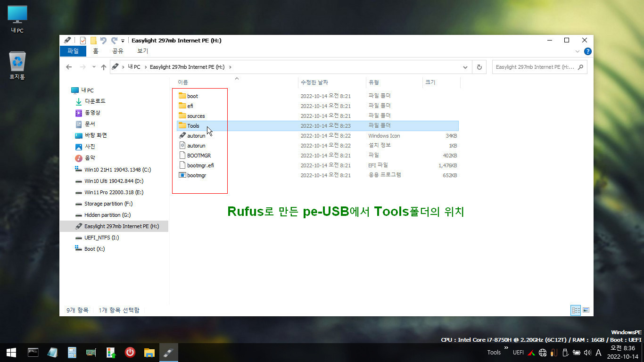Open UEFI_NTFS (I:) drive

click(x=101, y=238)
